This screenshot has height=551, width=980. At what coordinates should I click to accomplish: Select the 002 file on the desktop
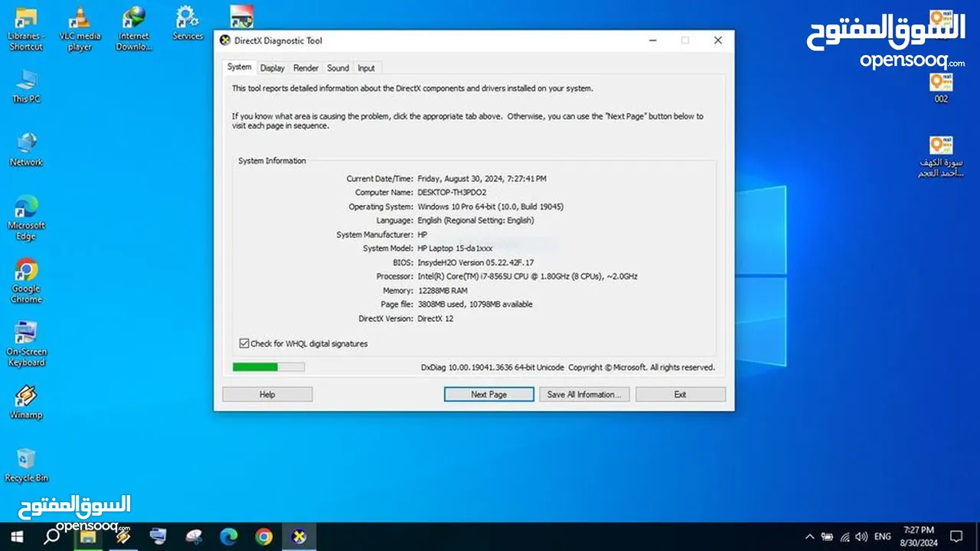(941, 86)
